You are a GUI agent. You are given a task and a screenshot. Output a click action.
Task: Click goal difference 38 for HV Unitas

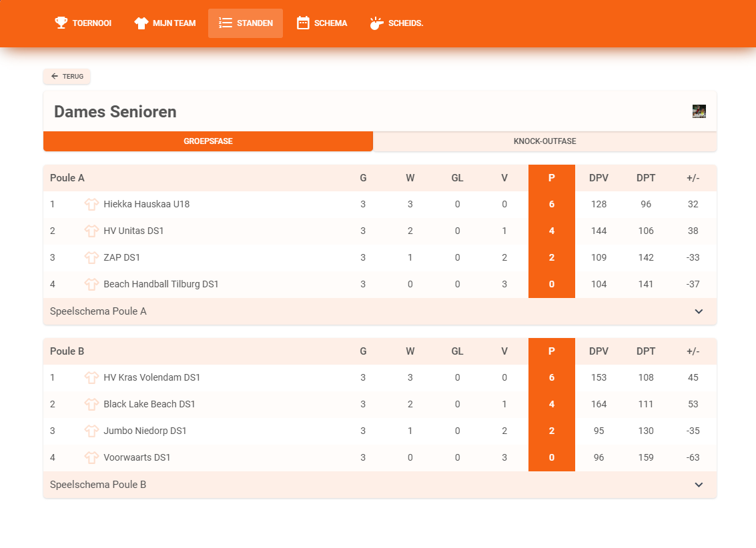(693, 231)
